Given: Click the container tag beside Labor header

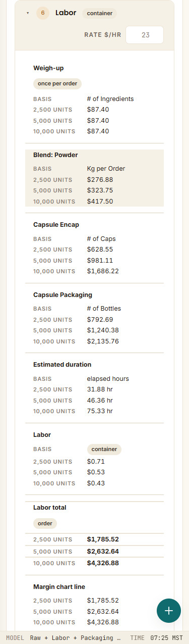Looking at the screenshot, I should (x=100, y=14).
